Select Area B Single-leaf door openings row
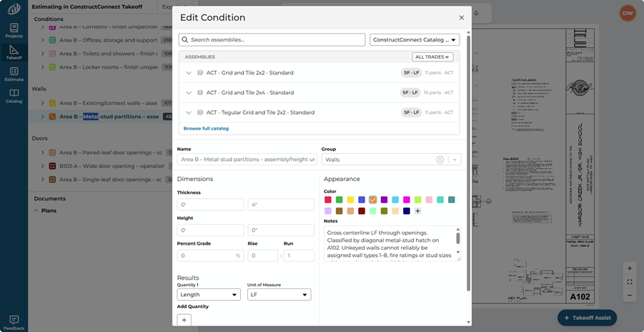This screenshot has width=644, height=332. coord(100,180)
